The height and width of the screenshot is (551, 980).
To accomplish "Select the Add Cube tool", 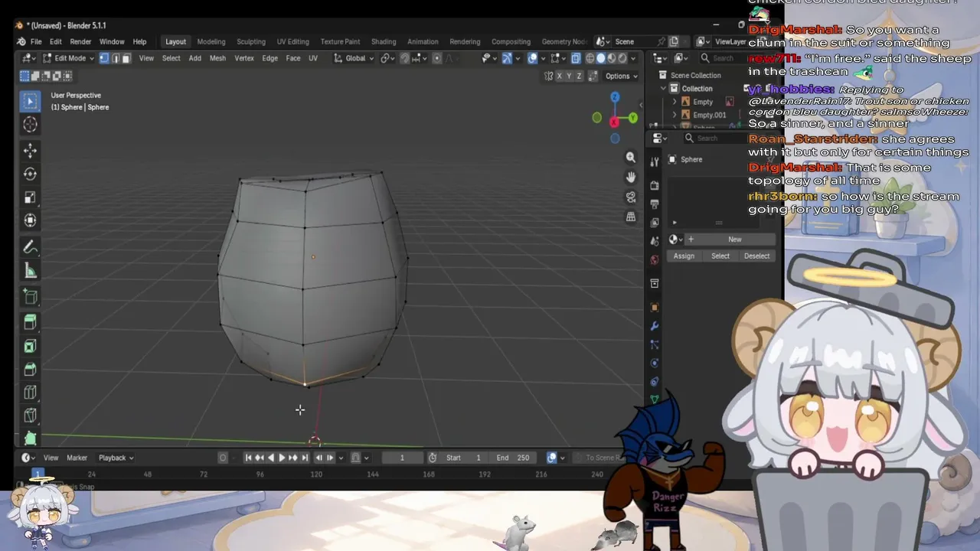I will (x=30, y=296).
